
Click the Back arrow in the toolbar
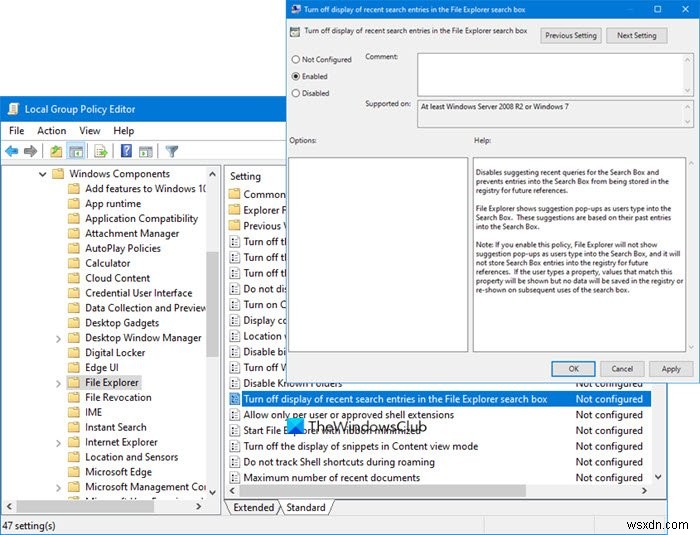[x=12, y=151]
